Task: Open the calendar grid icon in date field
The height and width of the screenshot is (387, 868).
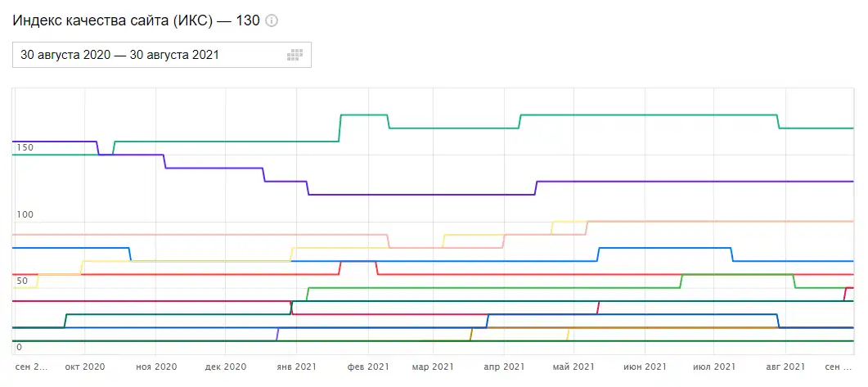Action: 295,55
